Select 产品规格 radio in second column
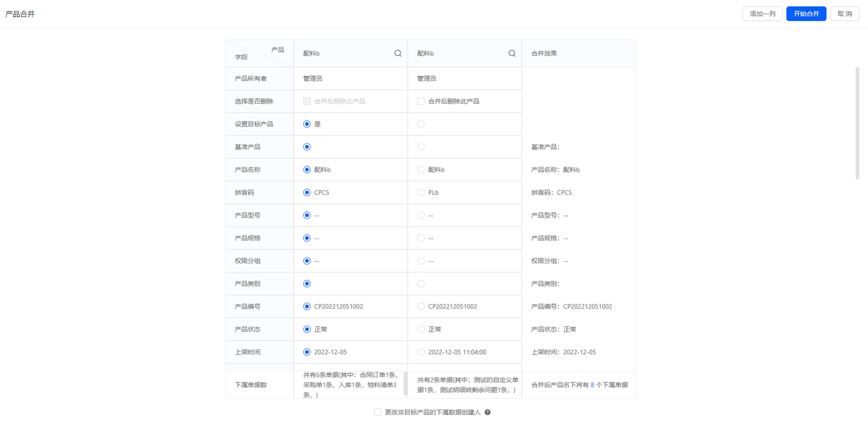The image size is (868, 430). [x=421, y=238]
